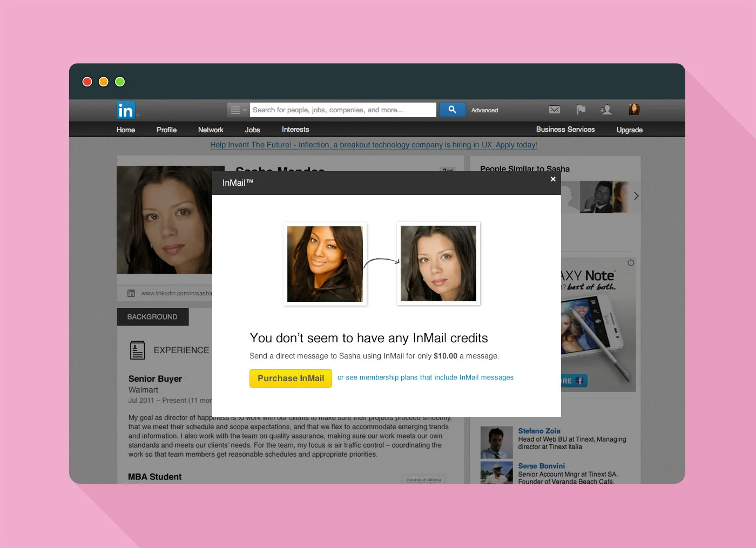Open the add connections icon
This screenshot has height=548, width=756.
tap(606, 110)
